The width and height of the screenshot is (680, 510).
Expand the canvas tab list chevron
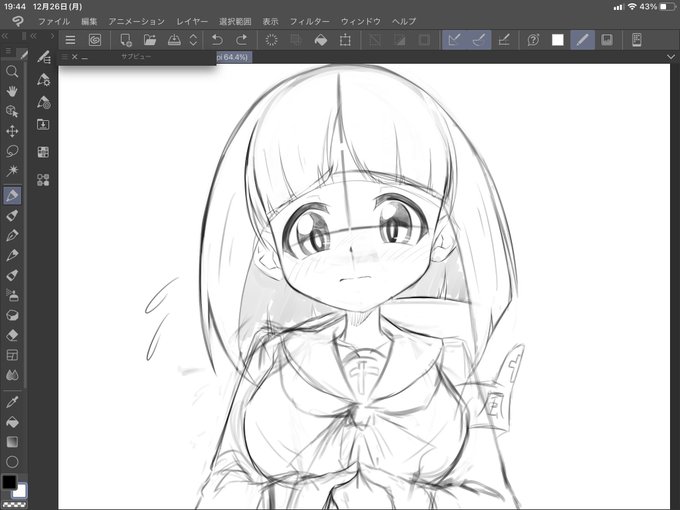pyautogui.click(x=671, y=57)
